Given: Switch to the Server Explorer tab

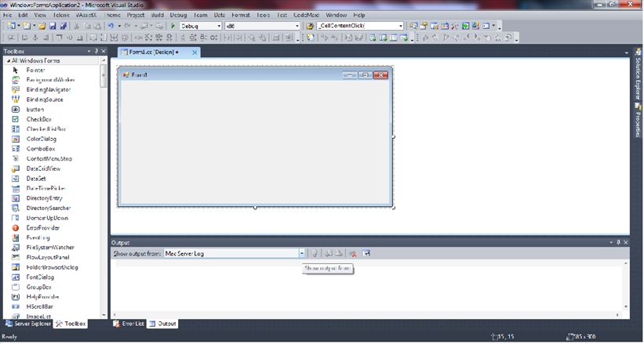Looking at the screenshot, I should pos(28,324).
